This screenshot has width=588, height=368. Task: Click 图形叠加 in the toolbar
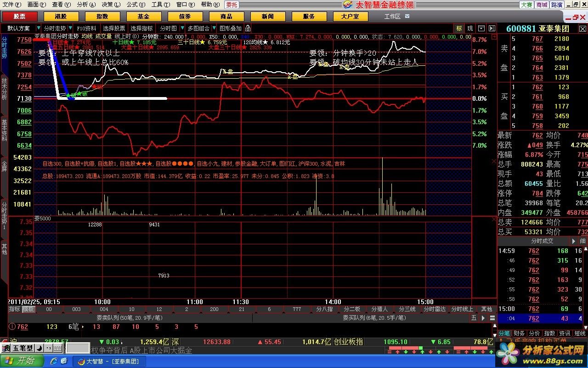click(231, 29)
